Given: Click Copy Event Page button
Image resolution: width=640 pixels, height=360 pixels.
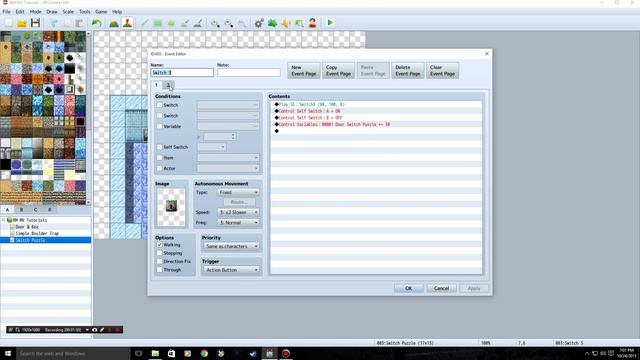Looking at the screenshot, I should point(338,71).
